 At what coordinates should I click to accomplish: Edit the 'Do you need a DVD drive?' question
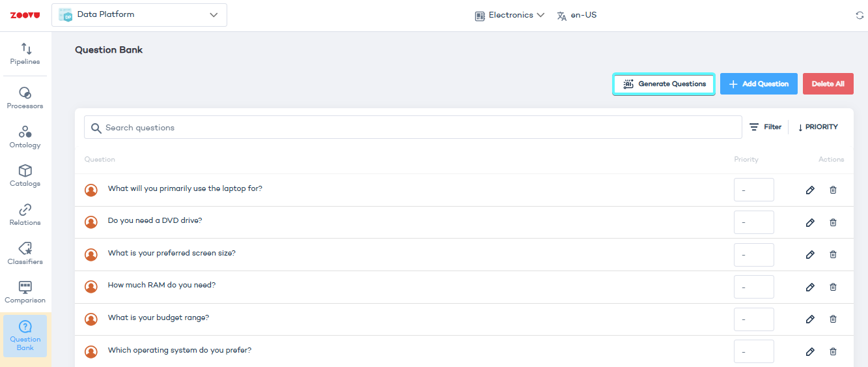(810, 222)
